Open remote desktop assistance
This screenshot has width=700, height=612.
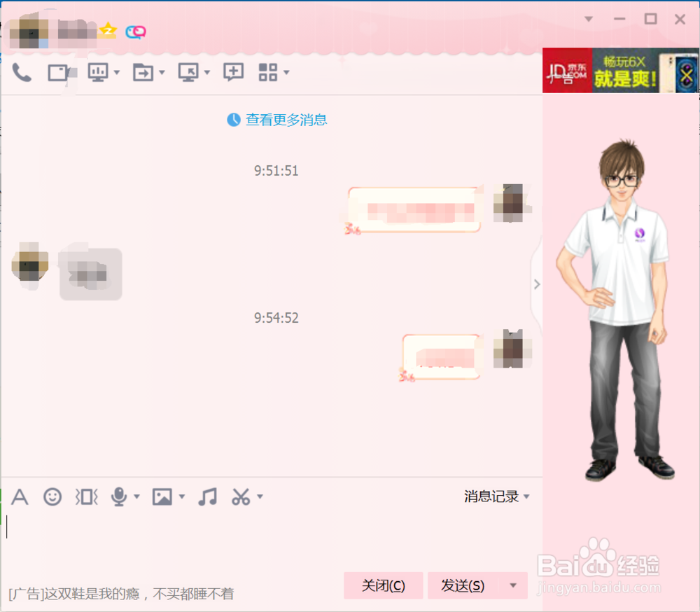(189, 71)
